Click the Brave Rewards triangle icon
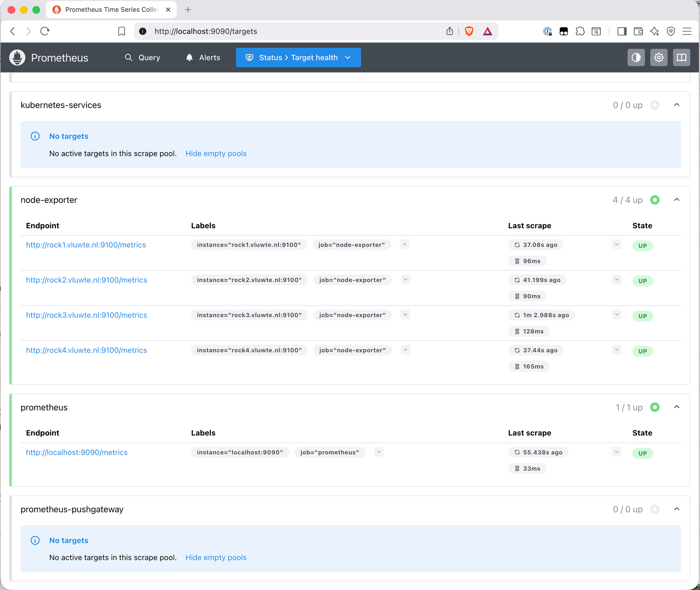700x590 pixels. (488, 31)
